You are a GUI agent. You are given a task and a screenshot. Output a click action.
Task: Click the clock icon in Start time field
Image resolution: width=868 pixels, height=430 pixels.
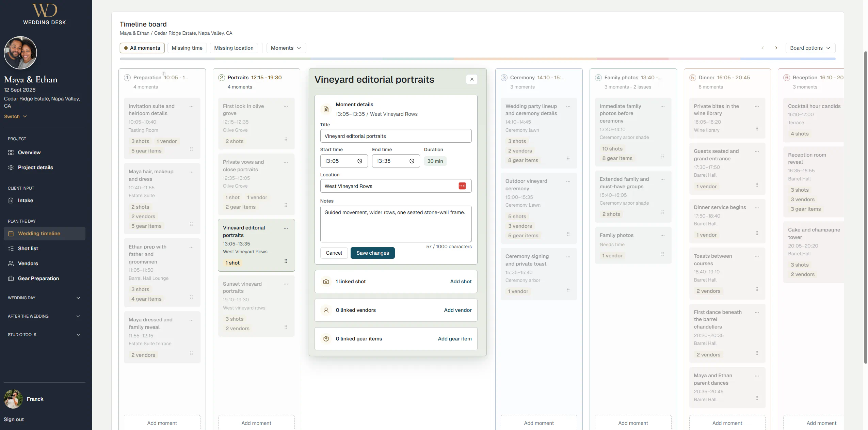tap(359, 161)
